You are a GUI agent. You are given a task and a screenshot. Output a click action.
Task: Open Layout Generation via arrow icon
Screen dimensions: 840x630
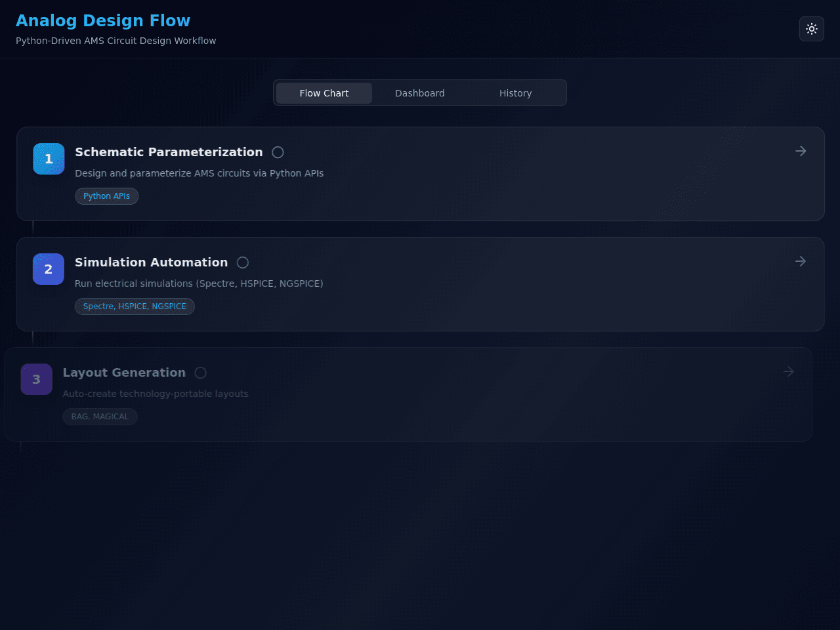coord(789,371)
